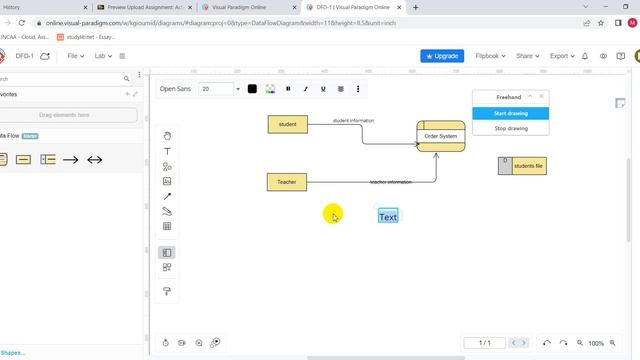This screenshot has width=640, height=360.
Task: Select the Format painter roller tool
Action: pos(167,291)
